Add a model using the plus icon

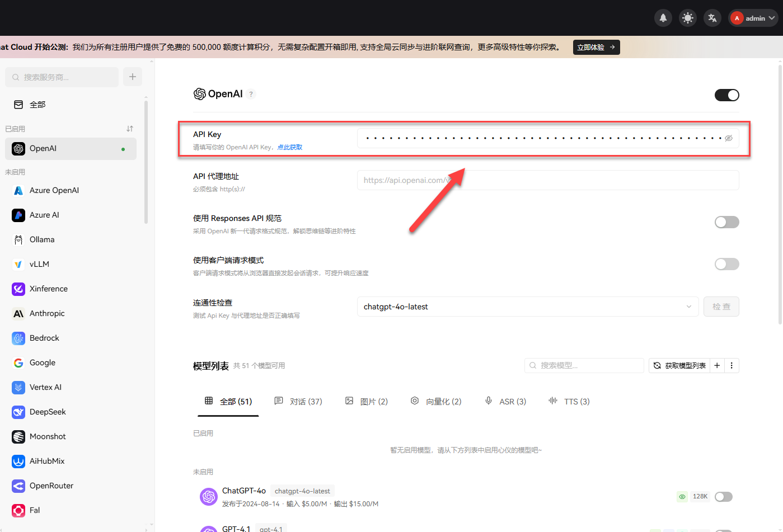(x=717, y=365)
